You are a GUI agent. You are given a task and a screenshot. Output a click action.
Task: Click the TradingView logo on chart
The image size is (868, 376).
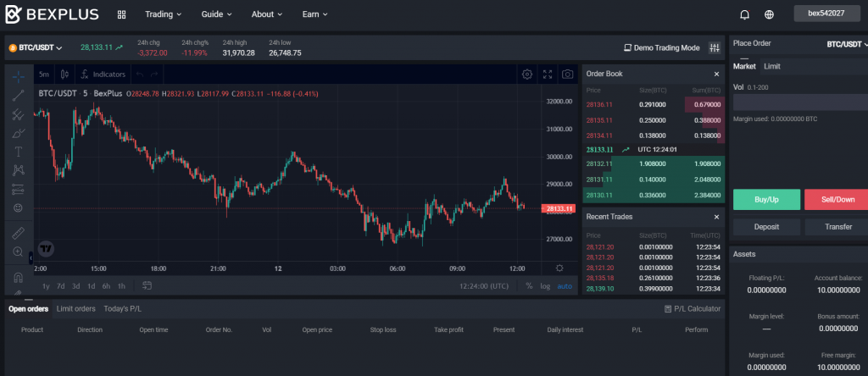click(x=46, y=249)
